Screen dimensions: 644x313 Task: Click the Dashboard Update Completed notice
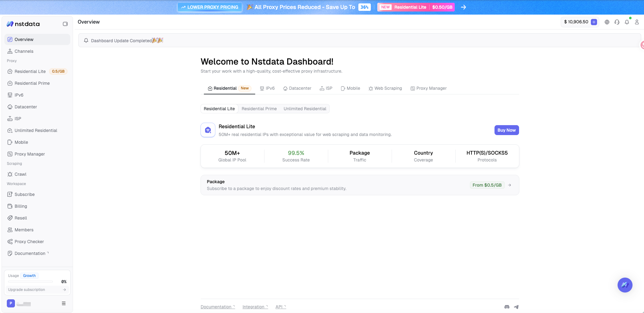(360, 40)
